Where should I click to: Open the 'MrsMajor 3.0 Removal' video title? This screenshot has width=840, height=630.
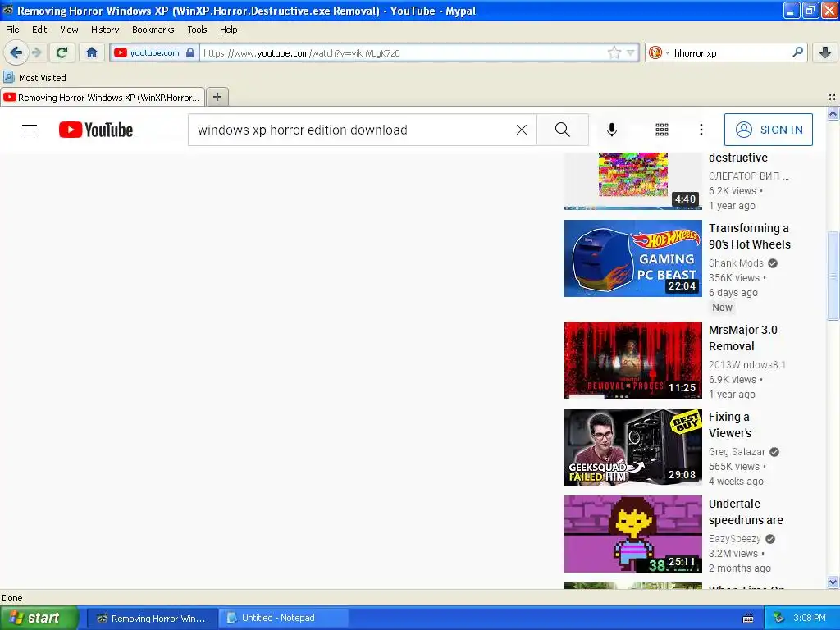(x=742, y=338)
